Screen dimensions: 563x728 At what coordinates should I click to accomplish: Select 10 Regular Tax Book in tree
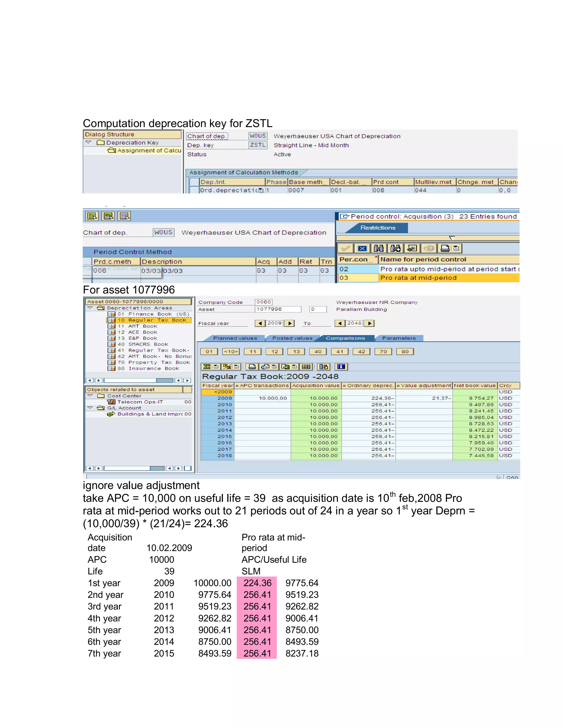pyautogui.click(x=149, y=320)
